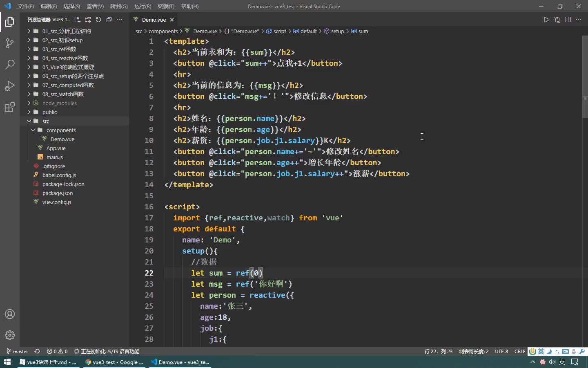Viewport: 588px width, 368px height.
Task: Open the 终端(T) menu
Action: pos(166,6)
